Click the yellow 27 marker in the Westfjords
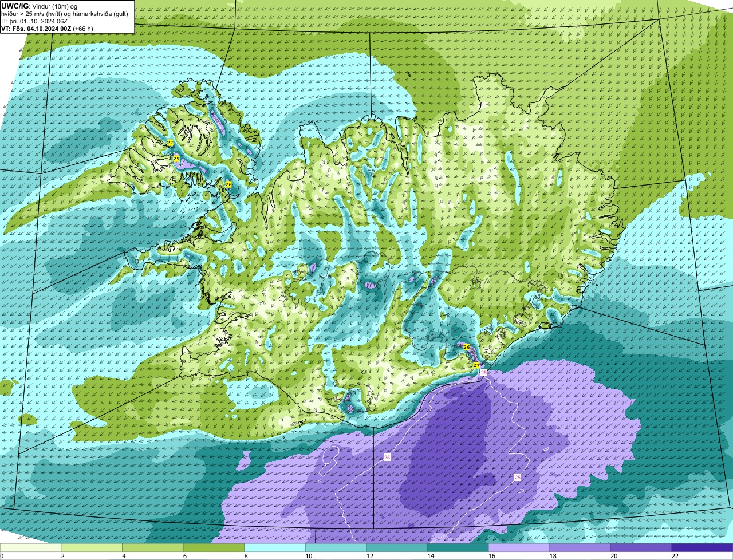 pyautogui.click(x=170, y=143)
